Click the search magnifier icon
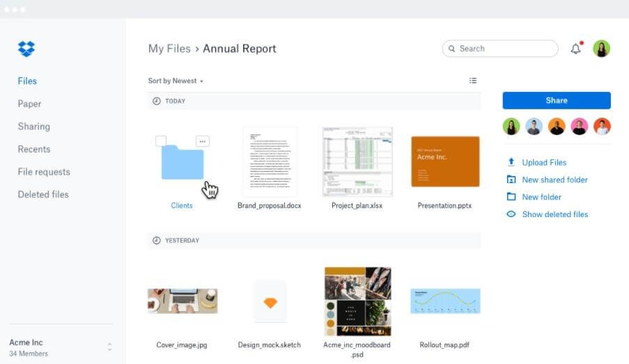Image resolution: width=629 pixels, height=364 pixels. (x=451, y=49)
